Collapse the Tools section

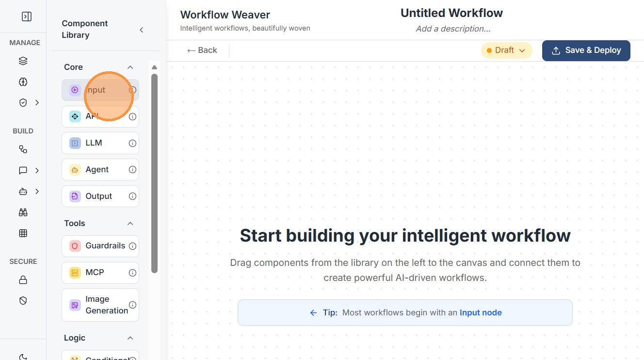click(x=130, y=224)
